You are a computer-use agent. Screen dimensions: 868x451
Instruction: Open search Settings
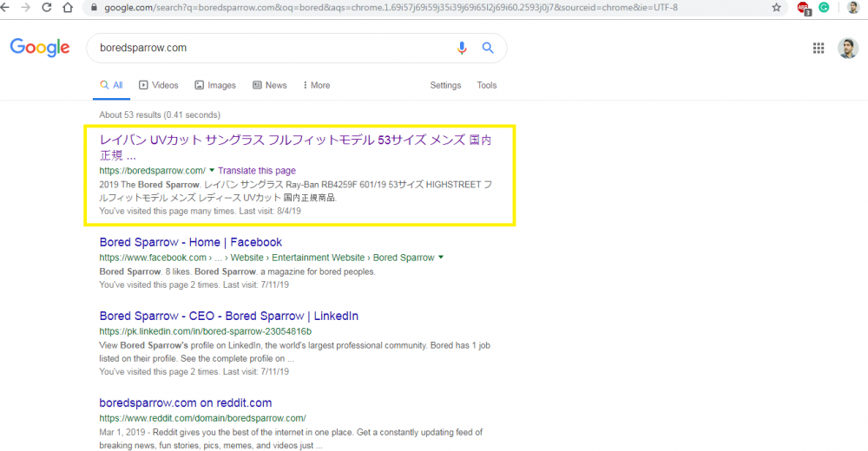pyautogui.click(x=445, y=85)
